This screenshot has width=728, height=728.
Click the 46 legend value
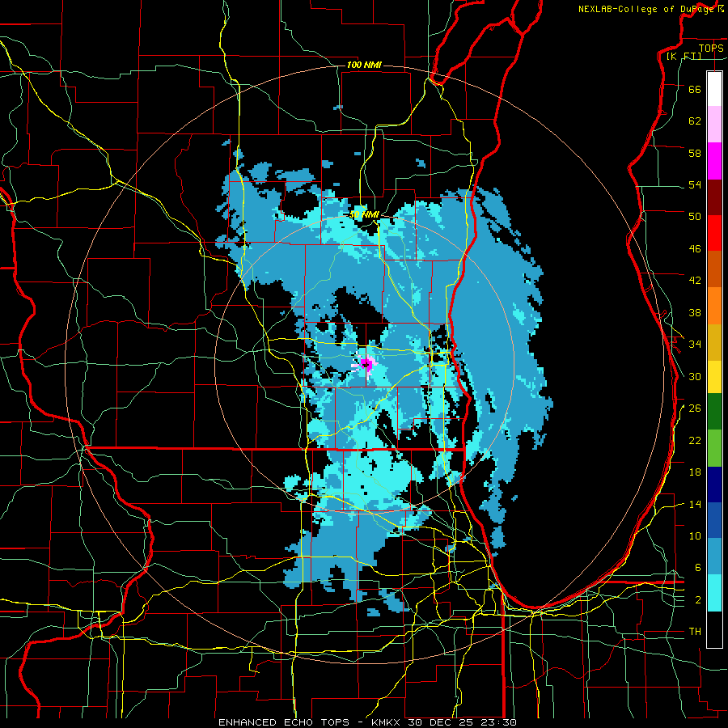coord(695,249)
